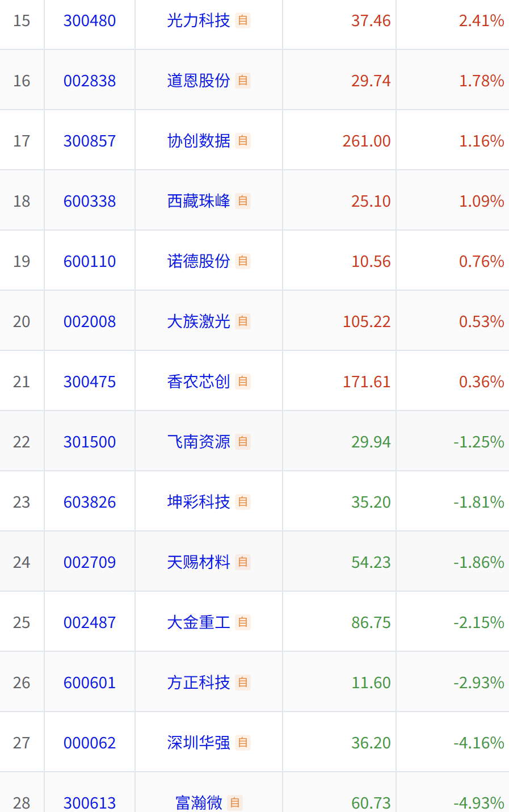
Task: Click the 自 icon beside 西藏珠峰
Action: (243, 201)
